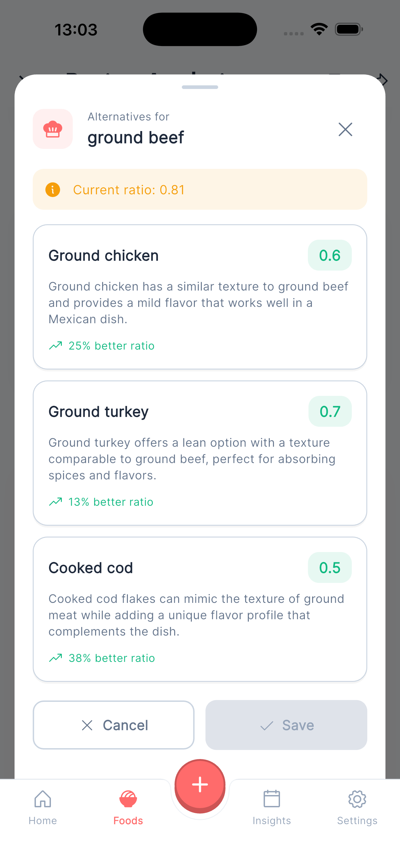
Task: Click the Save button
Action: click(x=286, y=725)
